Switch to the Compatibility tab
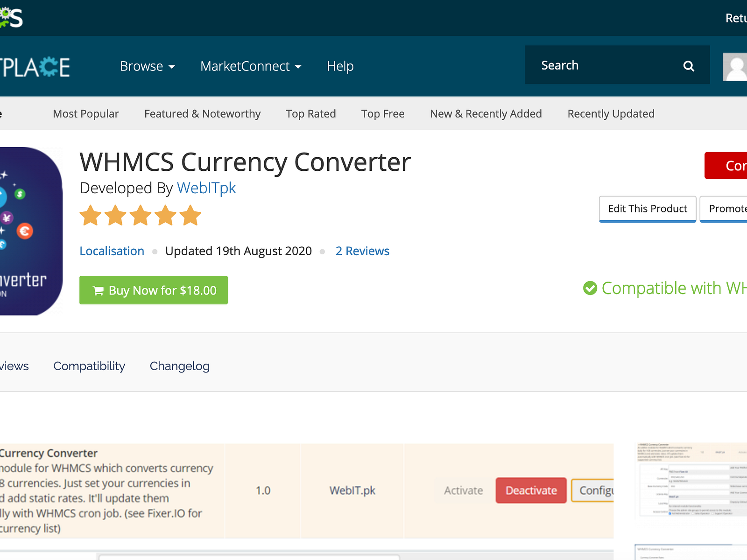Viewport: 747px width, 560px height. 89,366
